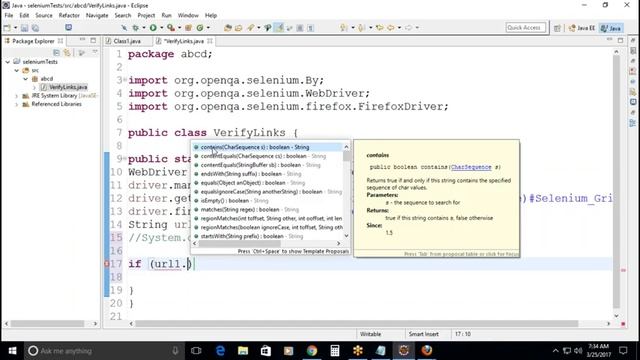This screenshot has height=360, width=640.
Task: Open the CharSequence link in Javadoc popup
Action: [471, 167]
